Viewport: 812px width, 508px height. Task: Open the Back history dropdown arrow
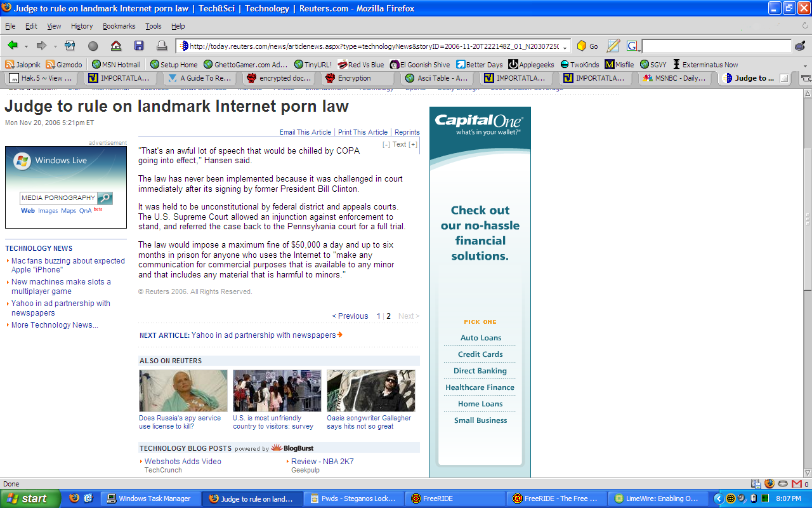[26, 46]
